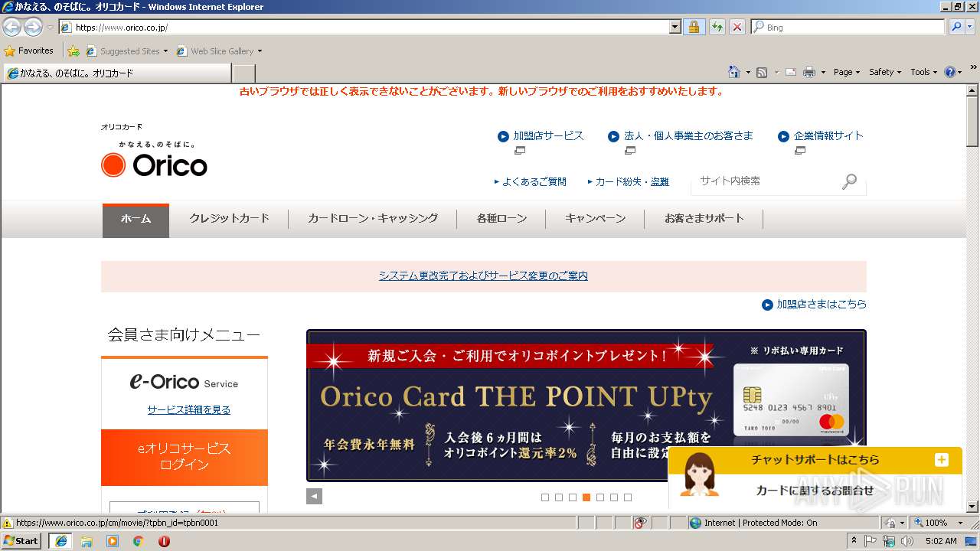Click the RSS feeds icon

[762, 72]
